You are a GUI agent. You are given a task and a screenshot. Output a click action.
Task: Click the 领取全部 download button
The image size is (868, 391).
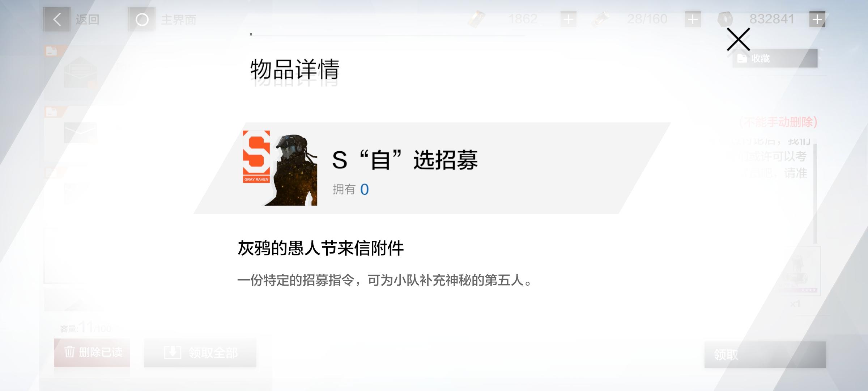click(x=200, y=353)
